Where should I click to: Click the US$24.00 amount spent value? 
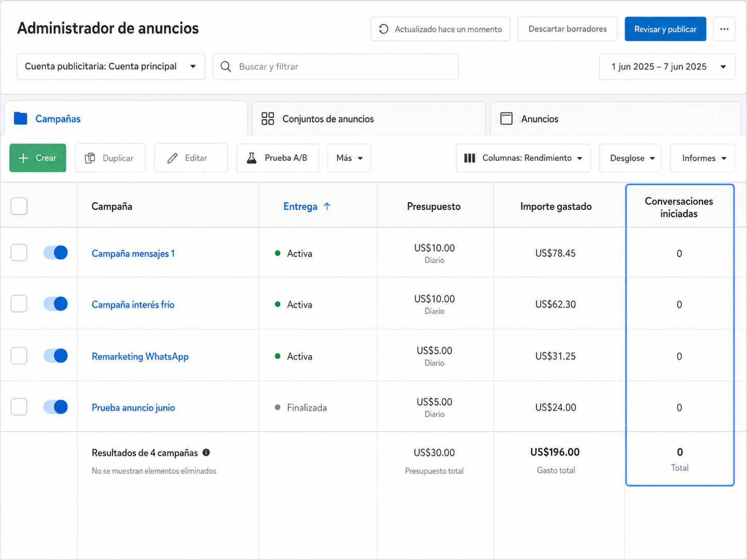click(556, 407)
